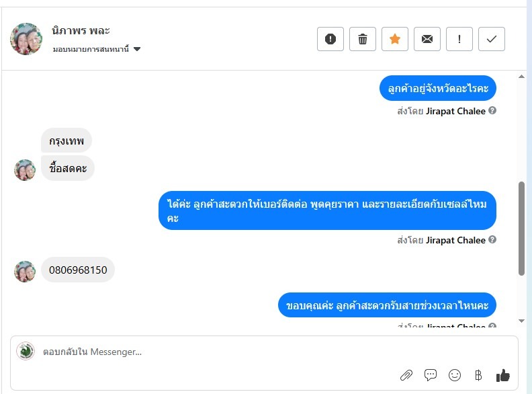The image size is (532, 394).
Task: Open นิภาพร พละ profile picture in the header
Action: click(x=26, y=39)
